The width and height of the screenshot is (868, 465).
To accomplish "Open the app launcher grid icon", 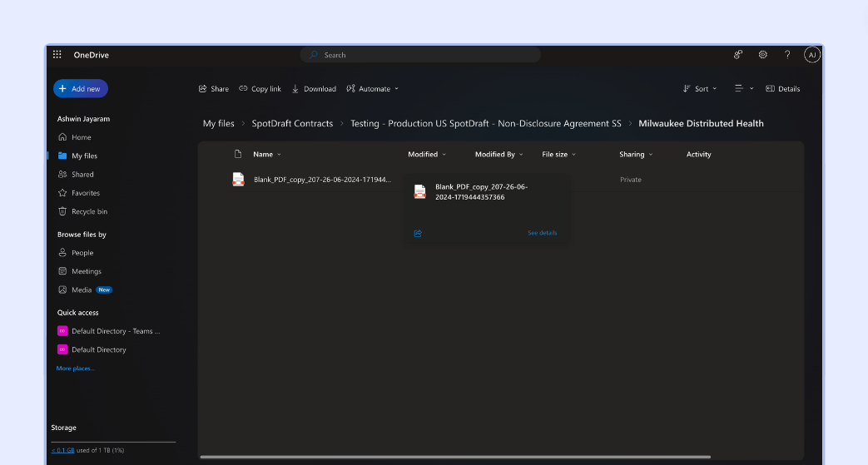I will coord(57,55).
